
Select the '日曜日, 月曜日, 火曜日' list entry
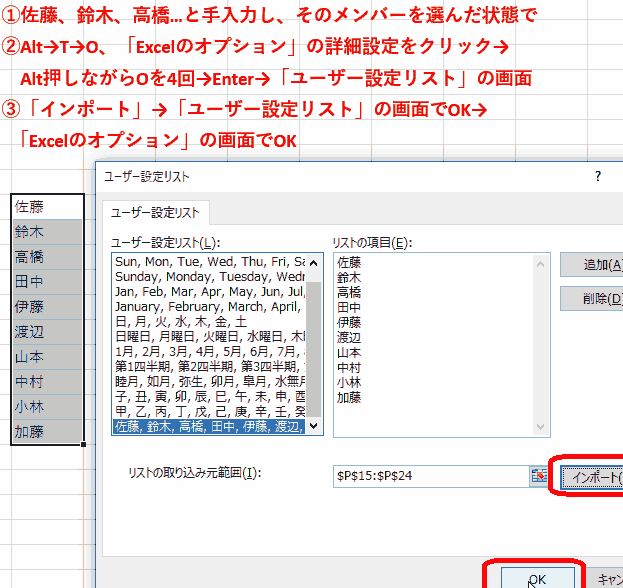209,337
